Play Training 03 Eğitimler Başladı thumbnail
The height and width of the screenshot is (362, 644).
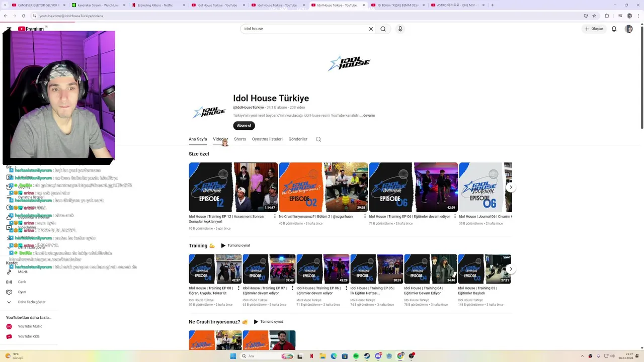pyautogui.click(x=484, y=269)
